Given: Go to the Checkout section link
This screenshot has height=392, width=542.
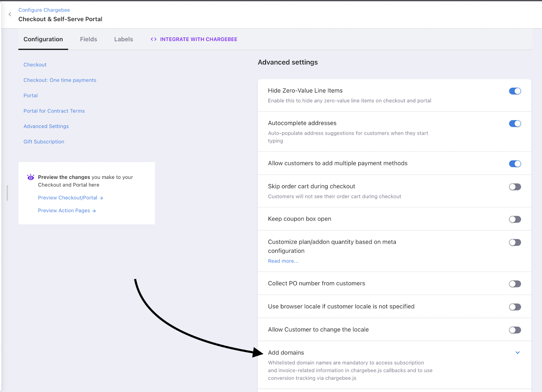Looking at the screenshot, I should [x=35, y=65].
